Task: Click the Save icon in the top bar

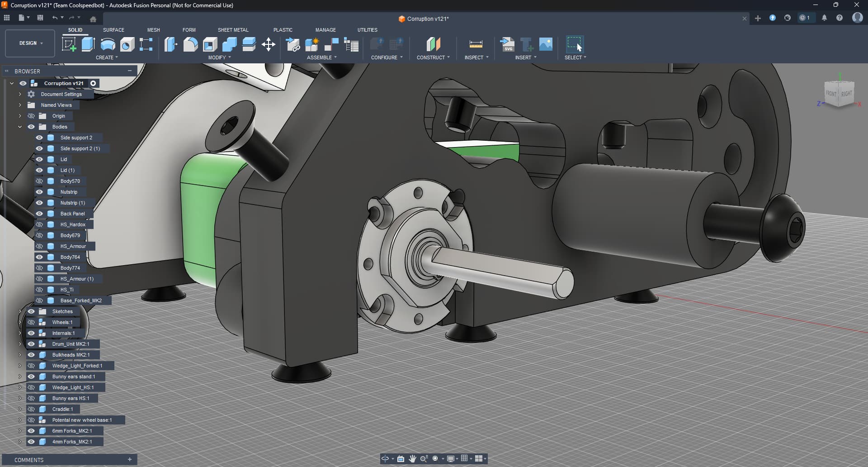Action: (40, 18)
